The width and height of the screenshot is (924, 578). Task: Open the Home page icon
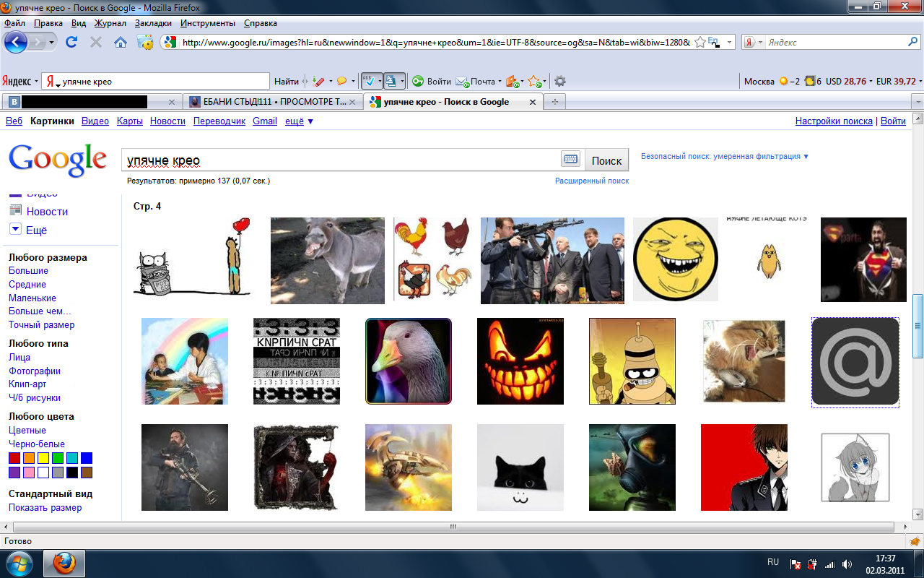(121, 43)
